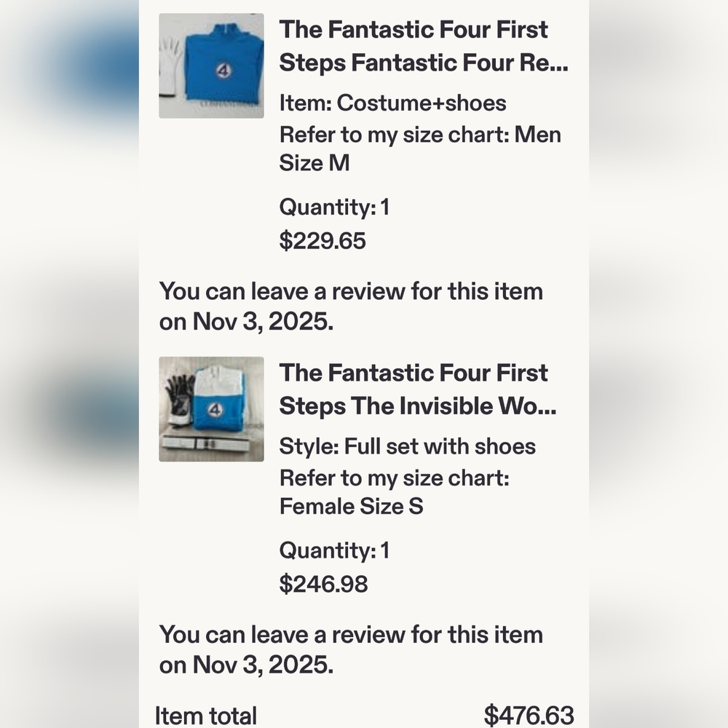This screenshot has height=728, width=728.
Task: Click the $476.63 total amount
Action: point(529,716)
